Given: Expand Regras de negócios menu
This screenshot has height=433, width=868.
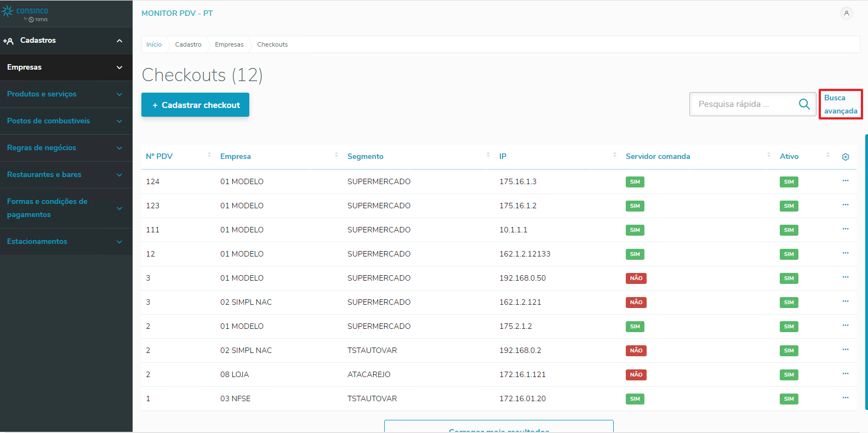Looking at the screenshot, I should coord(66,148).
